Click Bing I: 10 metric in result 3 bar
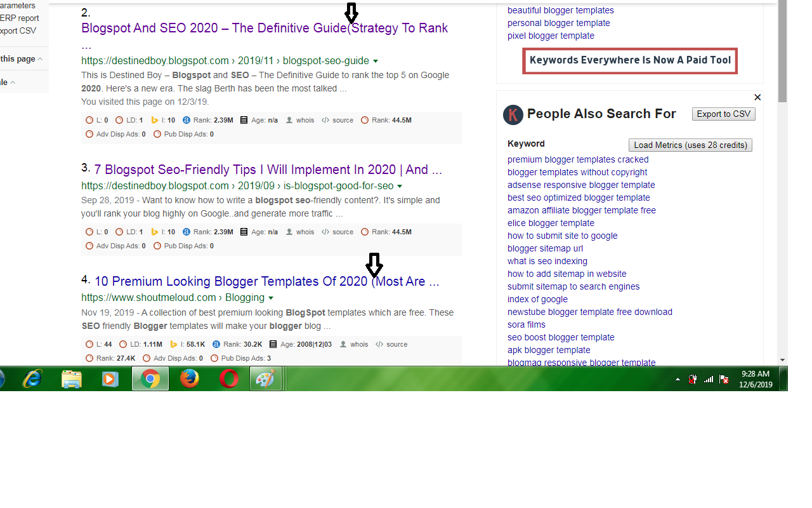This screenshot has width=812, height=508. pyautogui.click(x=163, y=232)
